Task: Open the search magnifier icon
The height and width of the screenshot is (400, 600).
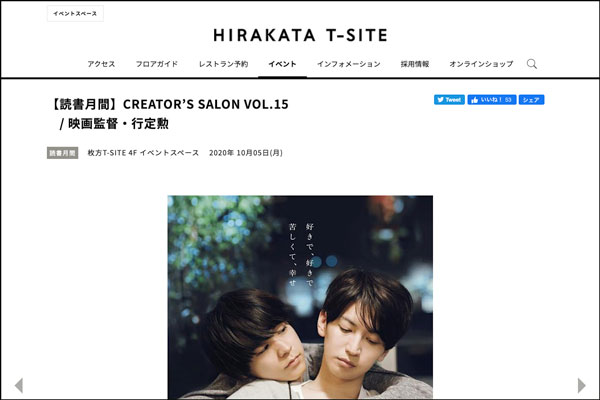Action: (x=532, y=64)
